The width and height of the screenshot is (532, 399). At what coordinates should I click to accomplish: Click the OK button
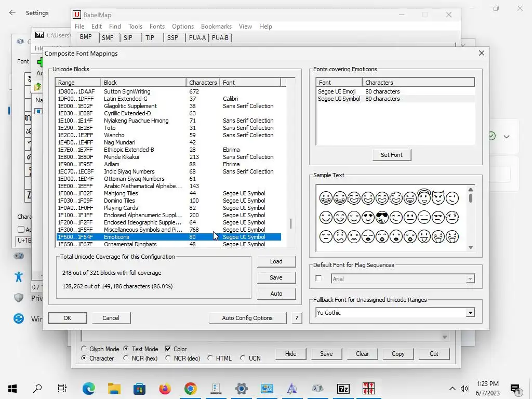(x=68, y=318)
